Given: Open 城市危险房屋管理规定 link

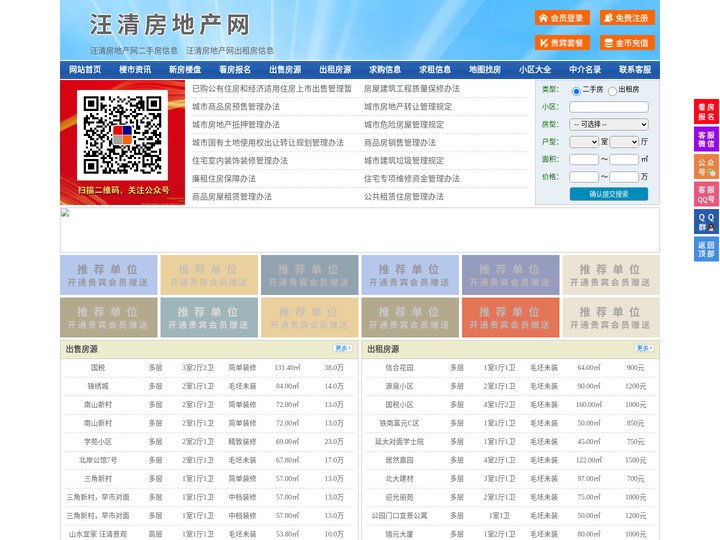Looking at the screenshot, I should [x=404, y=124].
